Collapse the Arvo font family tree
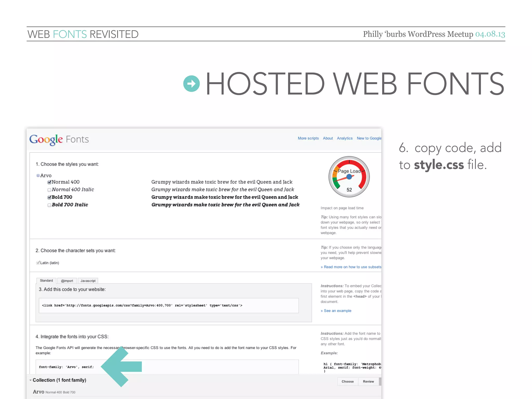Image resolution: width=532 pixels, height=399 pixels. click(x=38, y=176)
